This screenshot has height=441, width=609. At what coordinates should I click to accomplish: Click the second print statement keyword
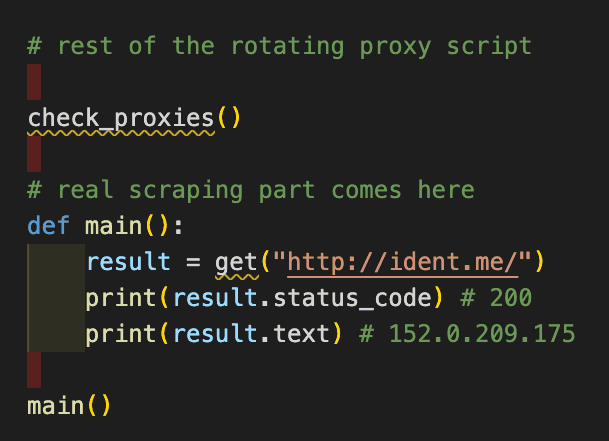[120, 334]
